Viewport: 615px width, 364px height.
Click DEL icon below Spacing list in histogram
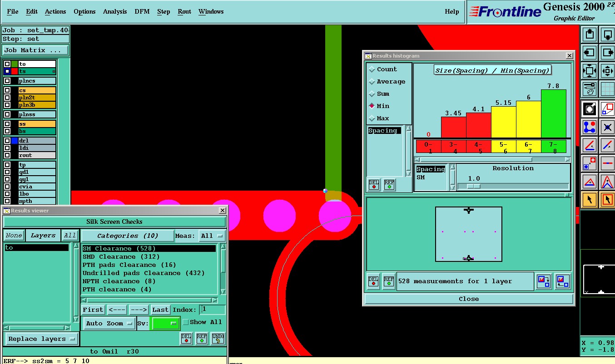tap(374, 185)
